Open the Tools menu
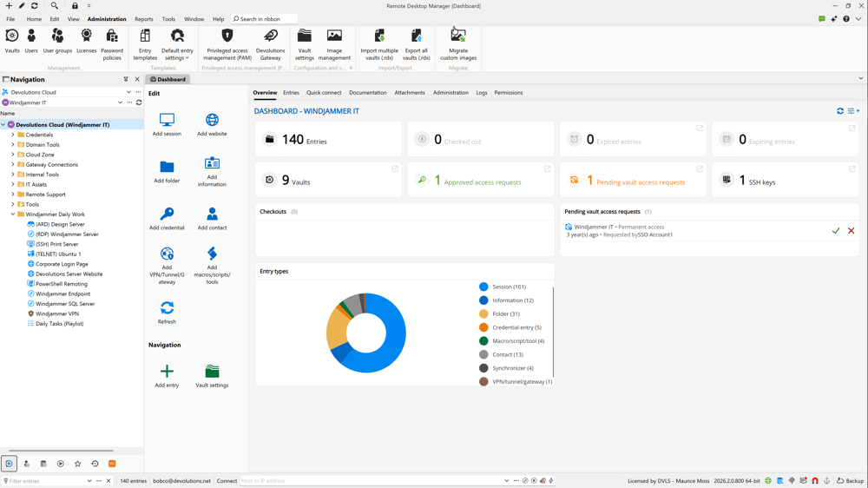Screen dimensions: 868x488 point(168,19)
